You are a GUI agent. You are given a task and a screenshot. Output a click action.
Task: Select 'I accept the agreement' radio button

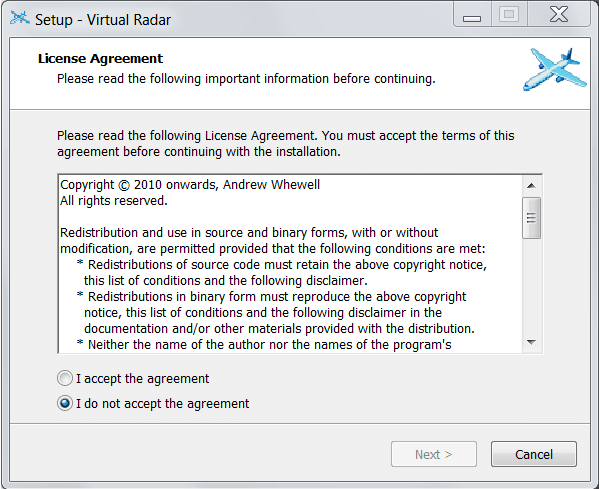coord(65,378)
